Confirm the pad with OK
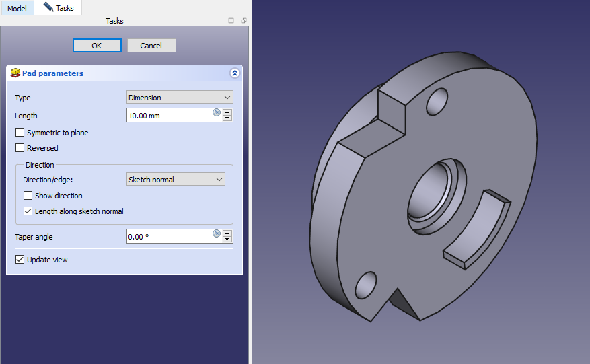This screenshot has width=590, height=364. click(x=97, y=46)
